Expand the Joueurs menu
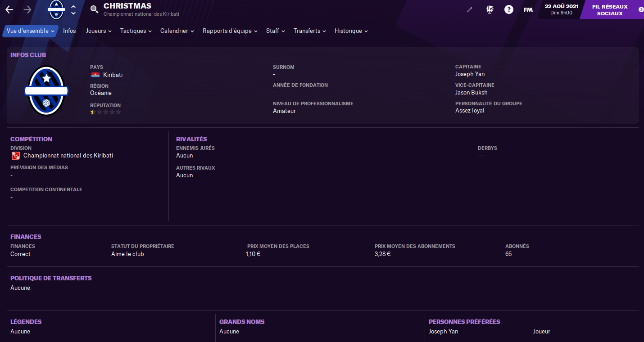Viewport: 644px width, 342px height. [99, 31]
